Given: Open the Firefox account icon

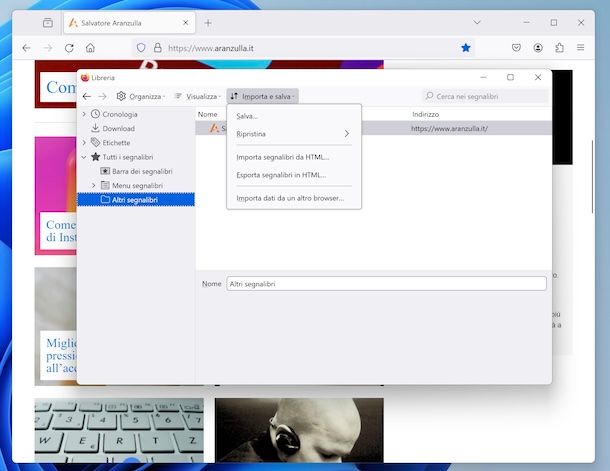Looking at the screenshot, I should tap(538, 48).
